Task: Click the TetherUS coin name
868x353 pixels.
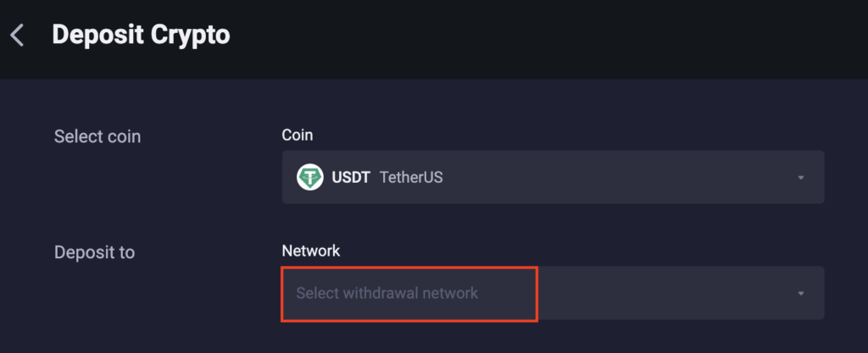Action: pos(411,178)
